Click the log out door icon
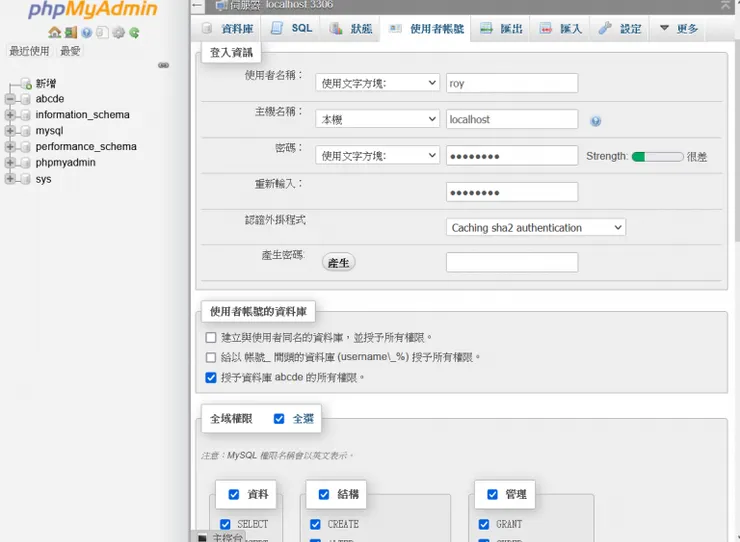The width and height of the screenshot is (740, 542). 71,32
